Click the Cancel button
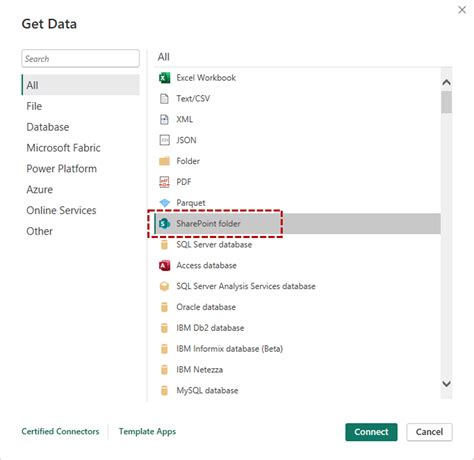The height and width of the screenshot is (460, 474). point(429,432)
